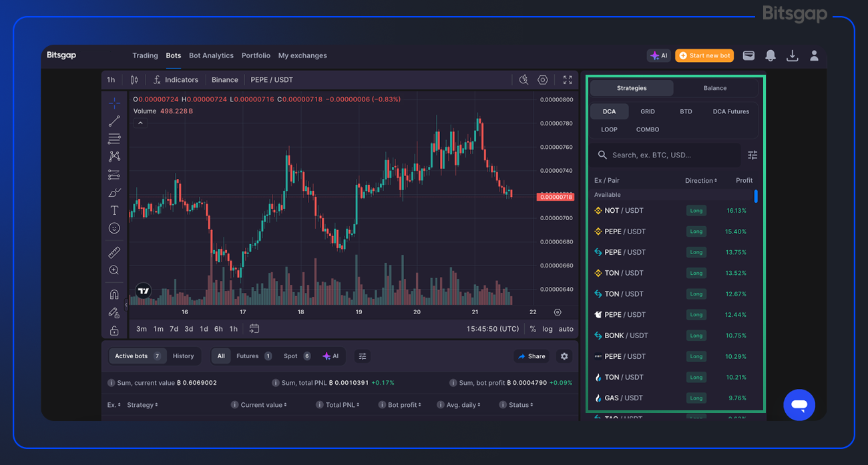Lock all drawings with the lock icon
Viewport: 868px width, 465px height.
114,330
